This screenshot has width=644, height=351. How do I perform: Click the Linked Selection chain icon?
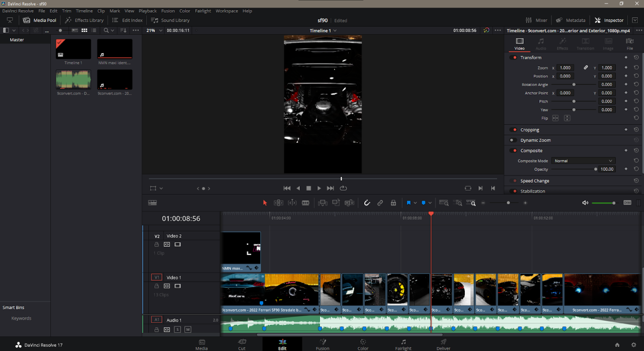380,203
